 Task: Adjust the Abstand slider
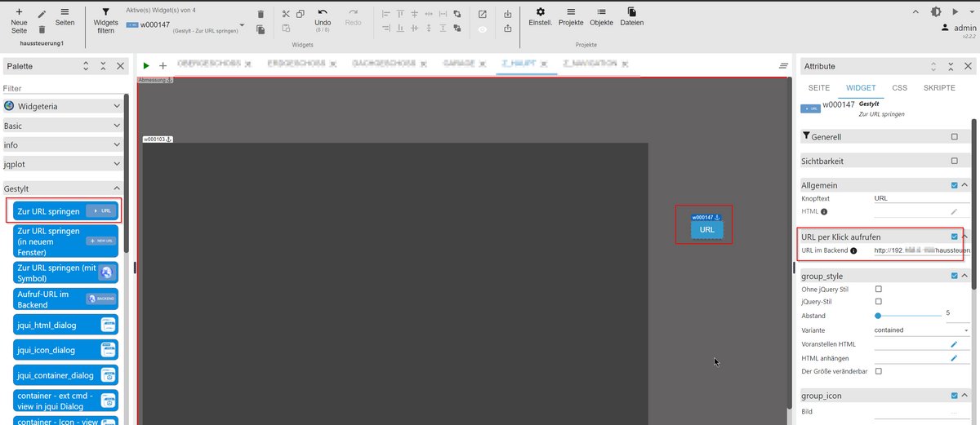907,315
